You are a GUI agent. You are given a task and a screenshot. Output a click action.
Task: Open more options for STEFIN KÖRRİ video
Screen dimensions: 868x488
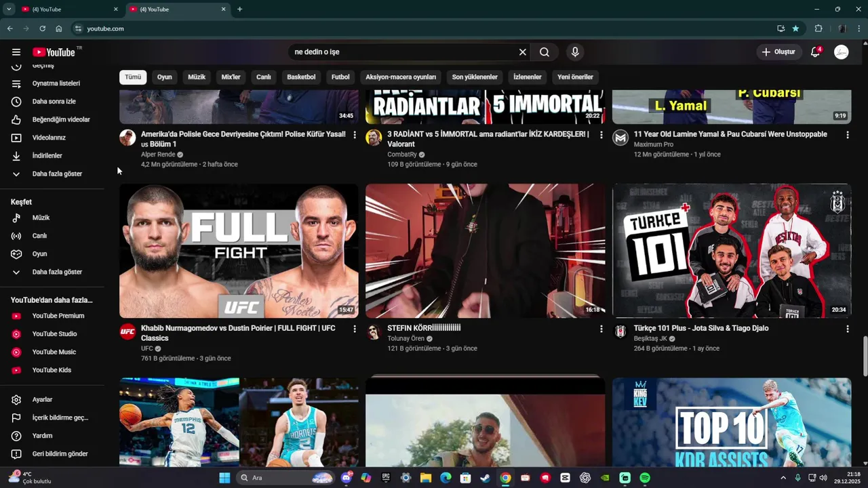[x=601, y=329]
